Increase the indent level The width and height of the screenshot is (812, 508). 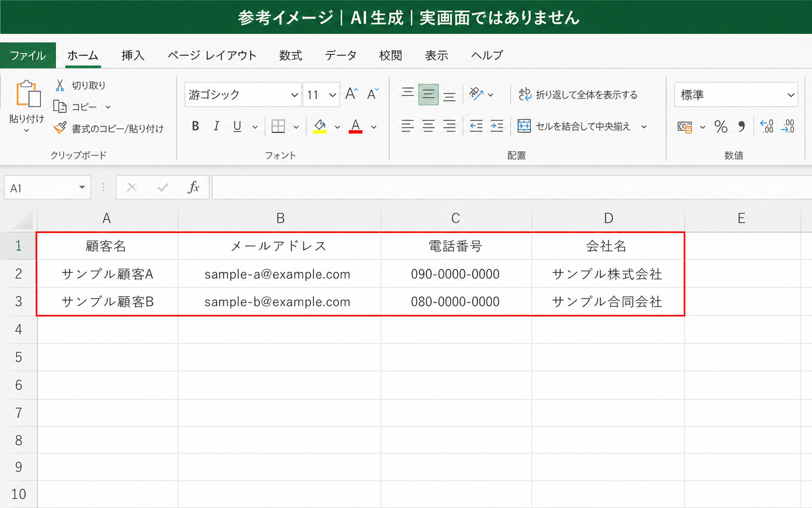point(497,126)
